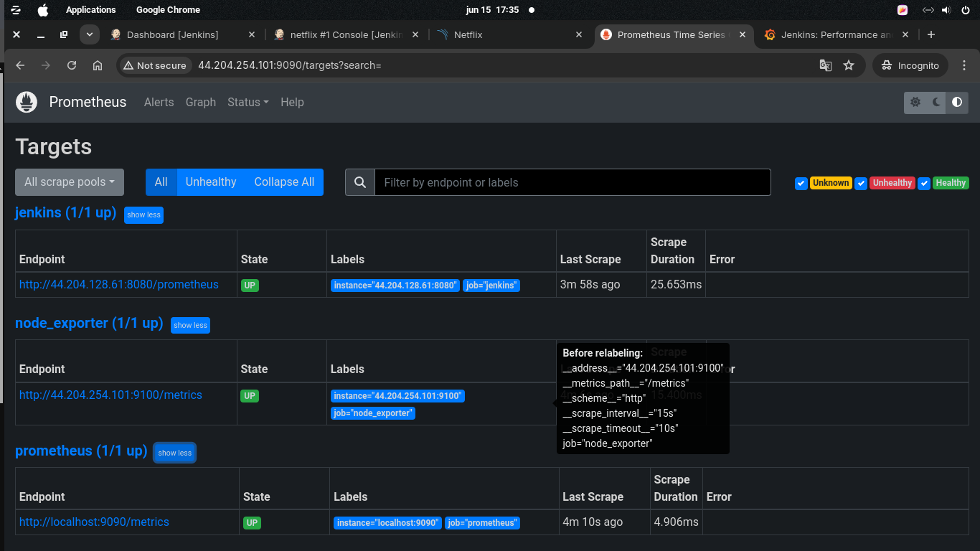This screenshot has height=551, width=980.
Task: Open the Chrome three-dot menu
Action: pos(963,65)
